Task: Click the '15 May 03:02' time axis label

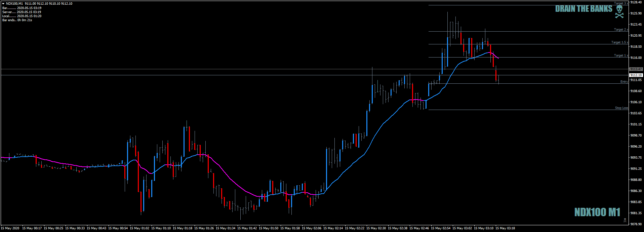Action: coord(462,228)
